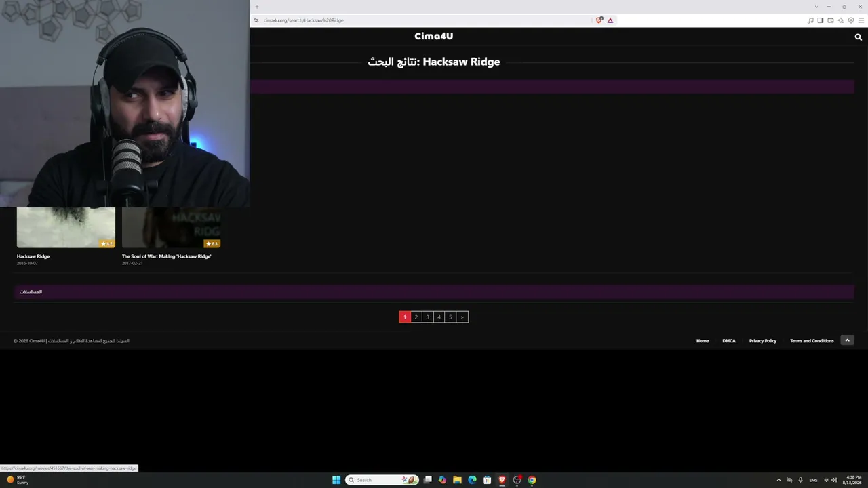Image resolution: width=868 pixels, height=488 pixels.
Task: Click the site search magnifier icon
Action: tap(858, 37)
